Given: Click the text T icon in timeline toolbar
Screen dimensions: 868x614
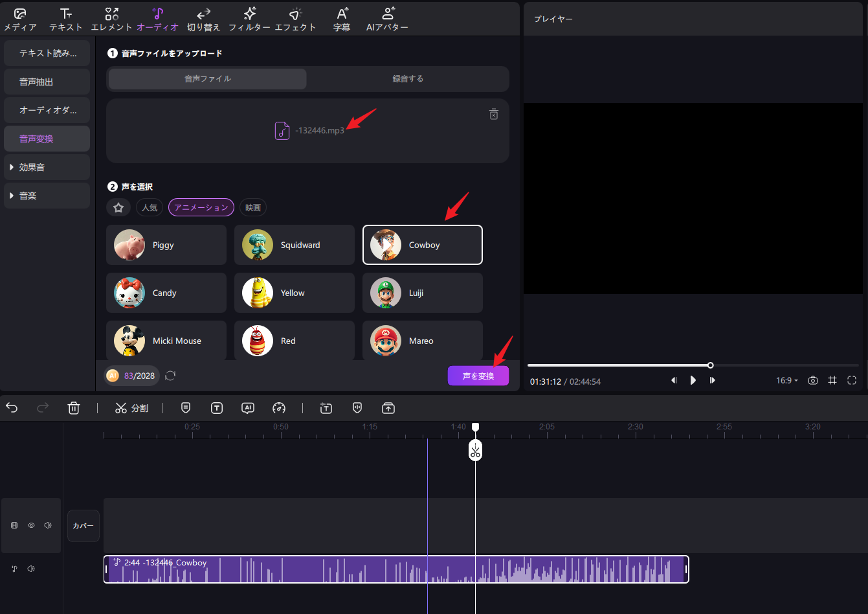Looking at the screenshot, I should pyautogui.click(x=217, y=408).
